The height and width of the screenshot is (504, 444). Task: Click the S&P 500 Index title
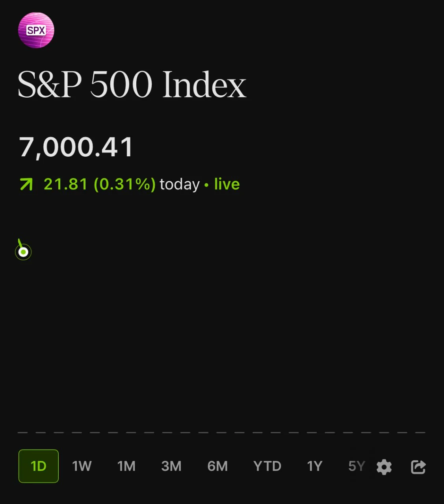(x=132, y=85)
